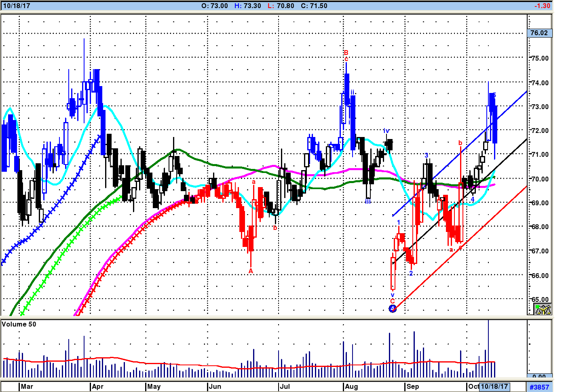Select the circled 4 wave marker
Viewport: 566px width, 392px height.
[392, 309]
